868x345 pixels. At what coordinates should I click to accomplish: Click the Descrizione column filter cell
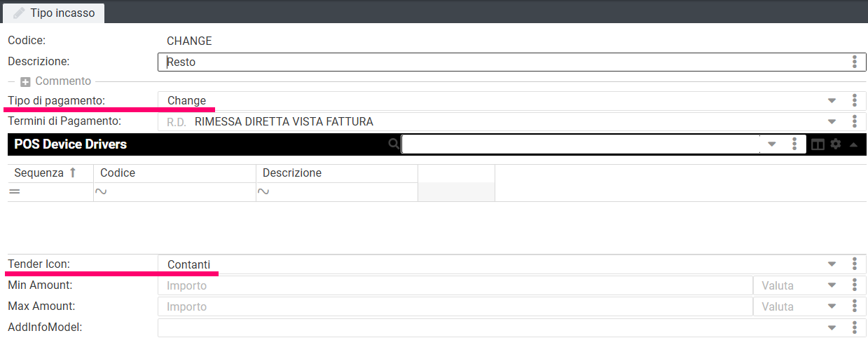tap(336, 191)
